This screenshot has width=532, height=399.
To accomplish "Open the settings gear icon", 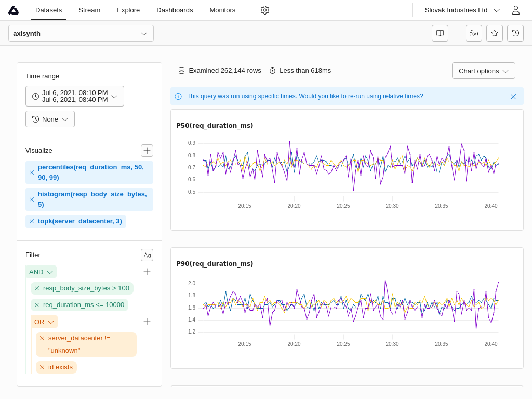I will [265, 10].
